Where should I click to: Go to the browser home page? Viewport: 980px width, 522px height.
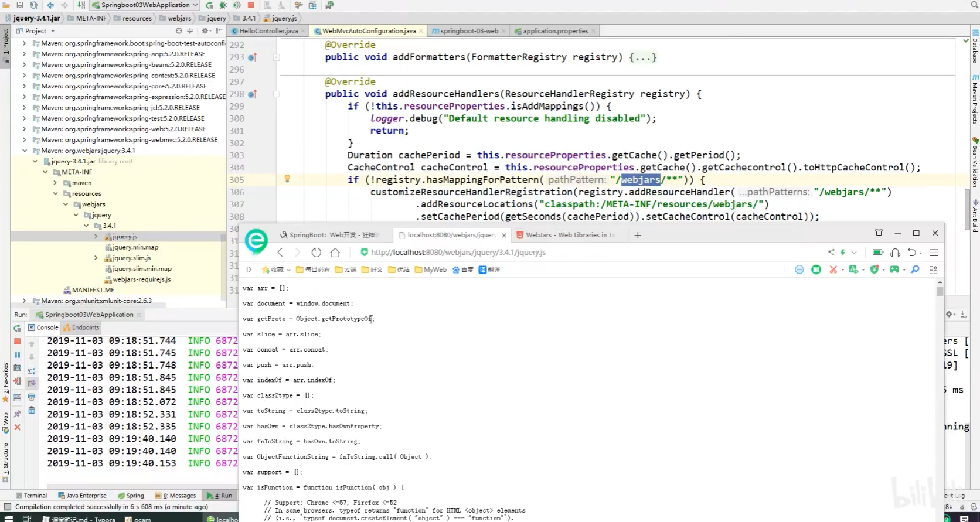335,252
